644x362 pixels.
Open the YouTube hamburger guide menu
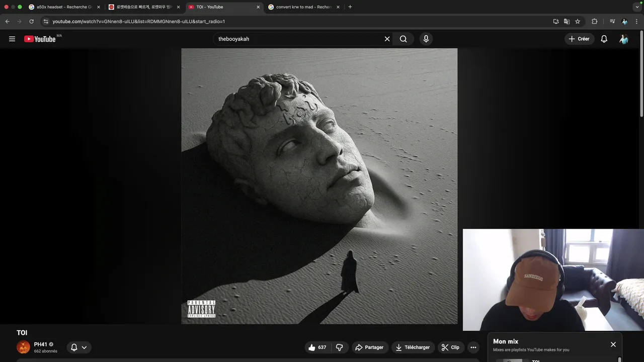pos(12,39)
